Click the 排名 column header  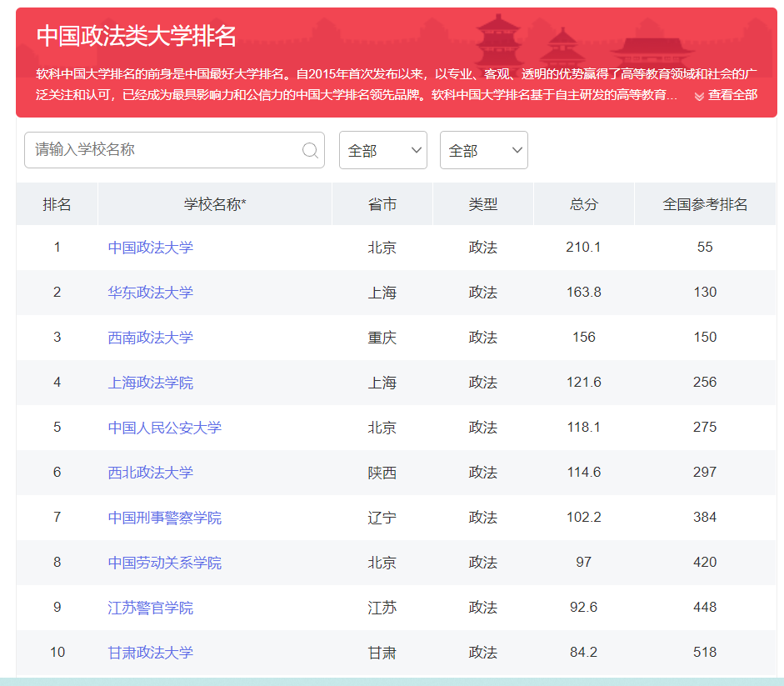tap(56, 203)
